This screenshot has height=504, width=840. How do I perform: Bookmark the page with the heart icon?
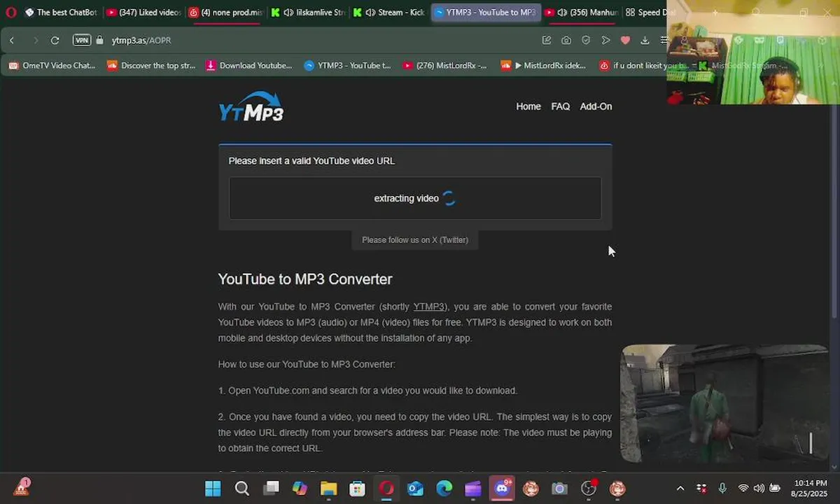pos(625,40)
